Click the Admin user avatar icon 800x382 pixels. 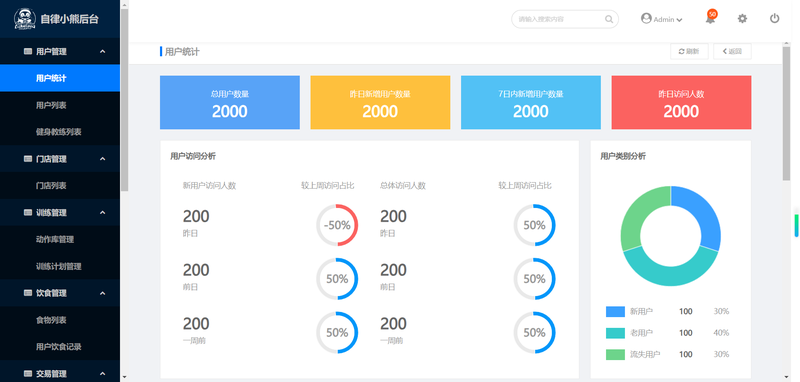pos(646,18)
